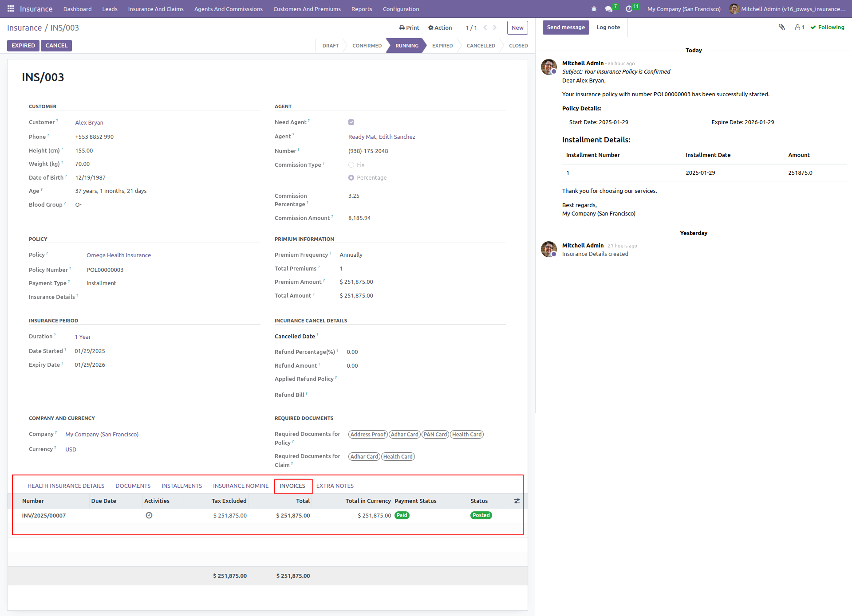Expand the Print dropdown
Viewport: 852px width, 616px height.
click(x=409, y=27)
